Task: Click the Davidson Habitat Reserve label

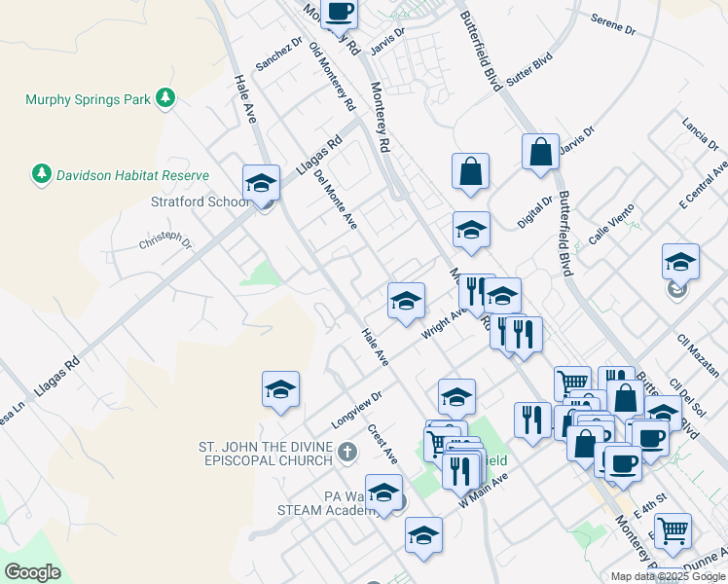Action: 132,175
